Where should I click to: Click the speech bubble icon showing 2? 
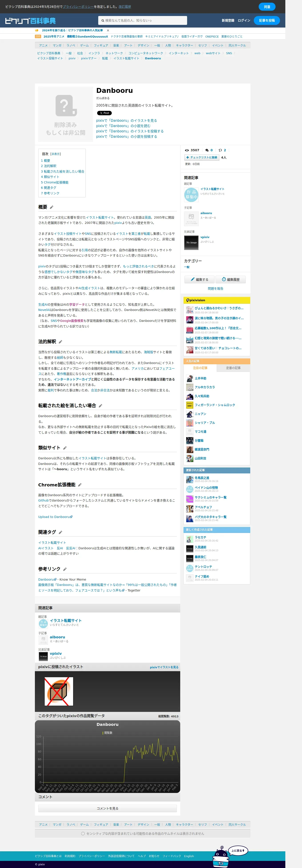click(220, 150)
